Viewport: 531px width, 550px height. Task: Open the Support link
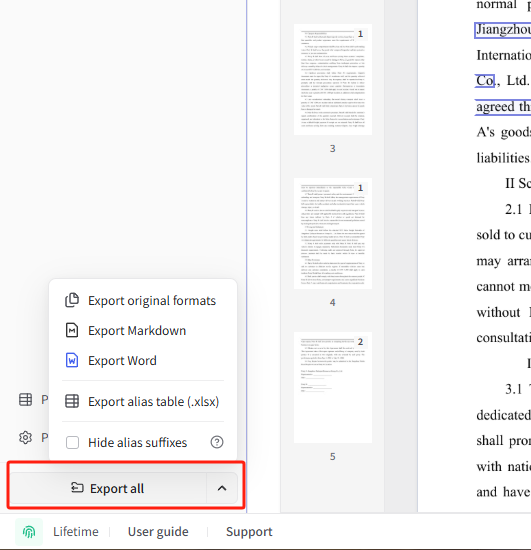[249, 532]
